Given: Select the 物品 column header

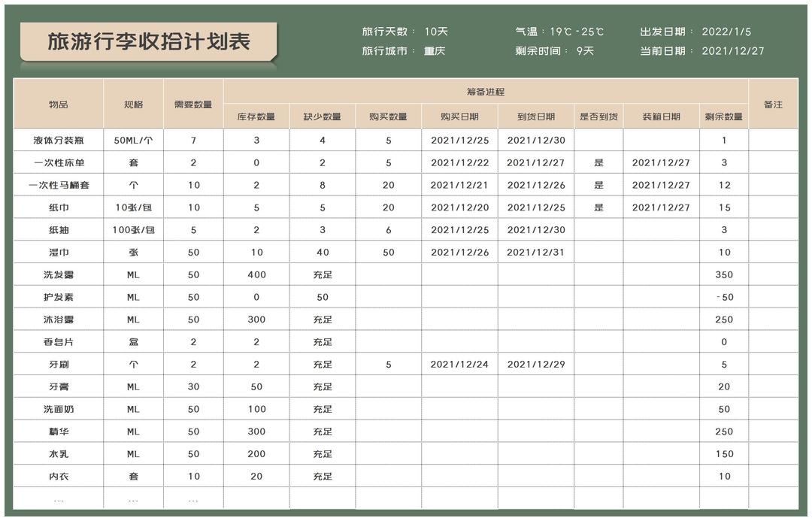Looking at the screenshot, I should [x=59, y=104].
